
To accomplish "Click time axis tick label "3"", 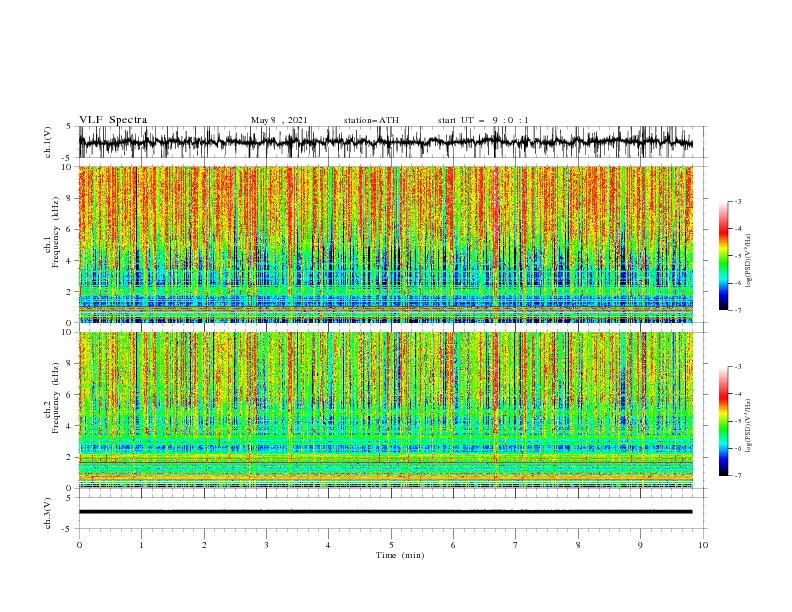I will coord(267,545).
